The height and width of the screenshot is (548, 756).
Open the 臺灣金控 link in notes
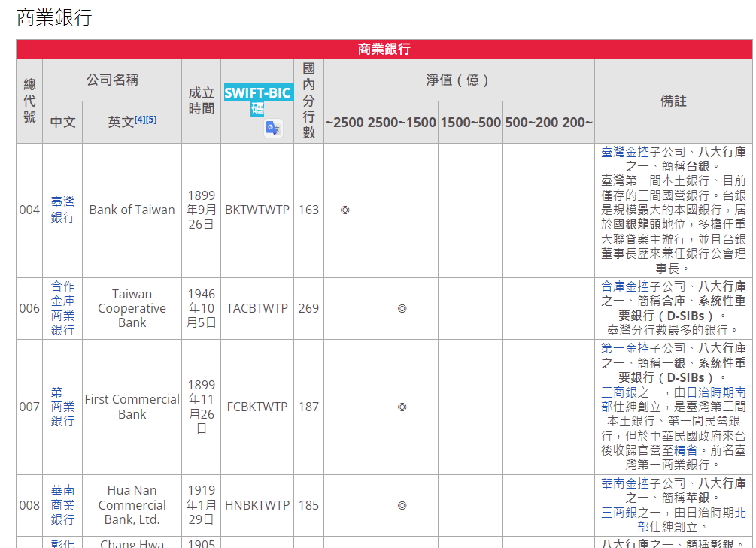(x=625, y=152)
